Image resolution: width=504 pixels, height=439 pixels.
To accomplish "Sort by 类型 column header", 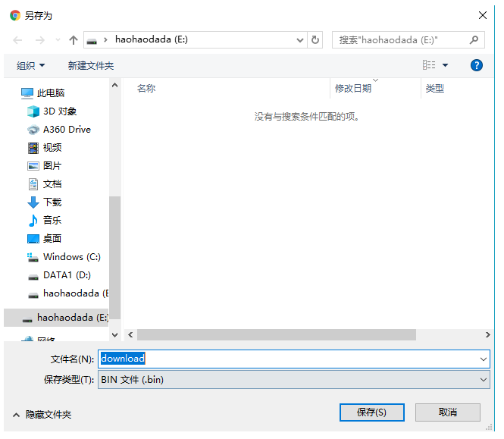I will coord(434,88).
